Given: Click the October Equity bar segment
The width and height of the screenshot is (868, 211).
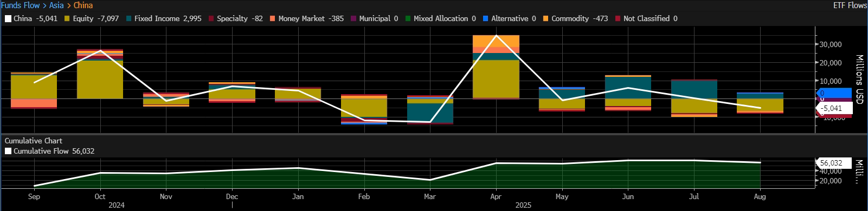Looking at the screenshot, I should 100,80.
